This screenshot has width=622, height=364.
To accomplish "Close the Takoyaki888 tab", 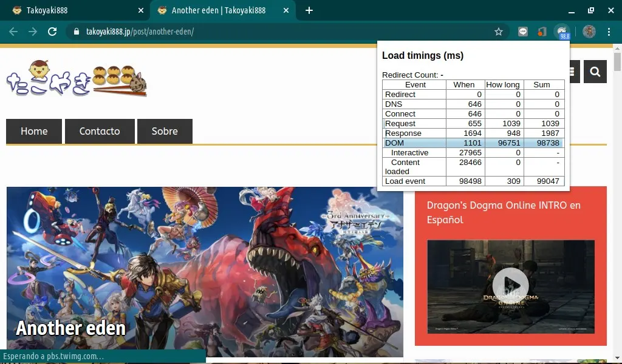I will point(141,11).
